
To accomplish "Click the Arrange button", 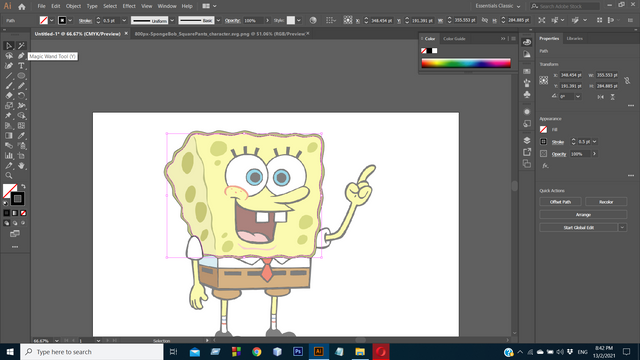I will tap(583, 214).
